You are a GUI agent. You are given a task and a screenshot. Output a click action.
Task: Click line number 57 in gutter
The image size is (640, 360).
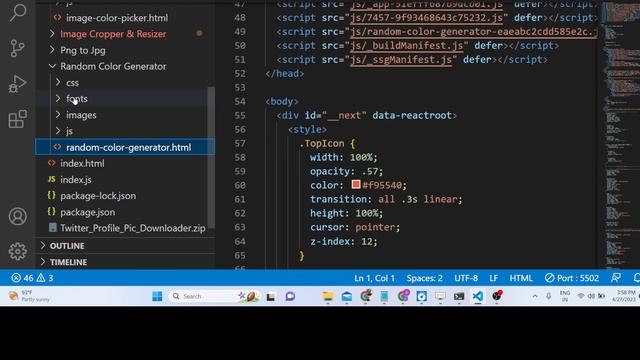tap(240, 143)
